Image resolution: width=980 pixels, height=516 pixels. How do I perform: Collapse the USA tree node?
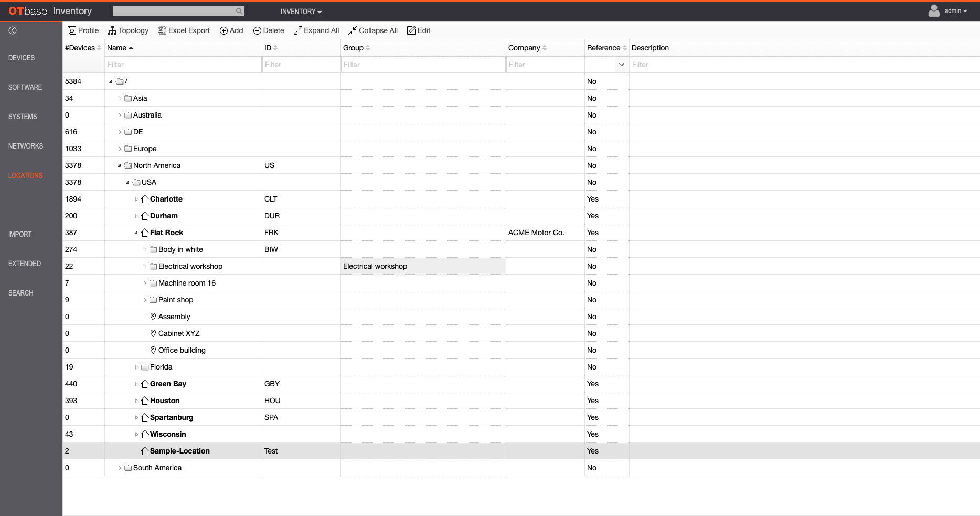(128, 182)
